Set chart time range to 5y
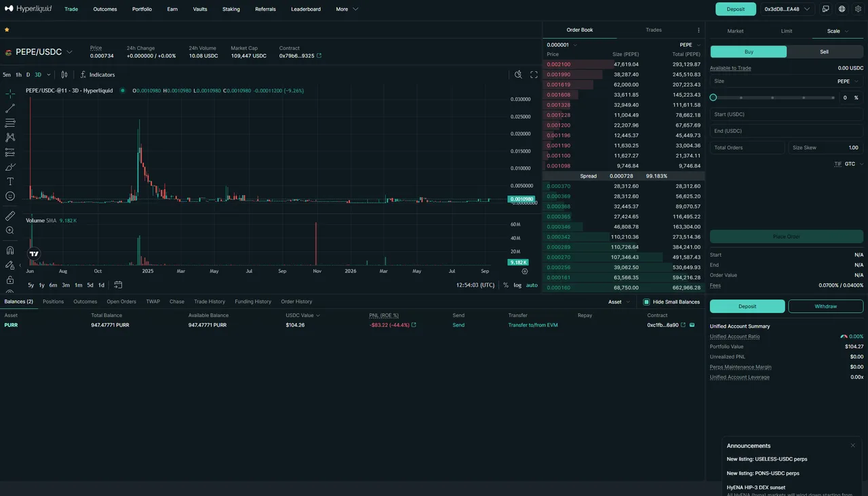Viewport: 868px width, 496px height. pyautogui.click(x=31, y=285)
